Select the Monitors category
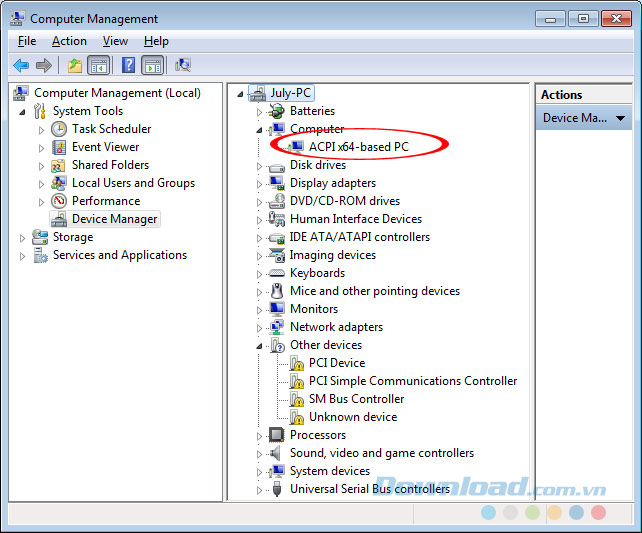The height and width of the screenshot is (533, 642). click(x=314, y=309)
